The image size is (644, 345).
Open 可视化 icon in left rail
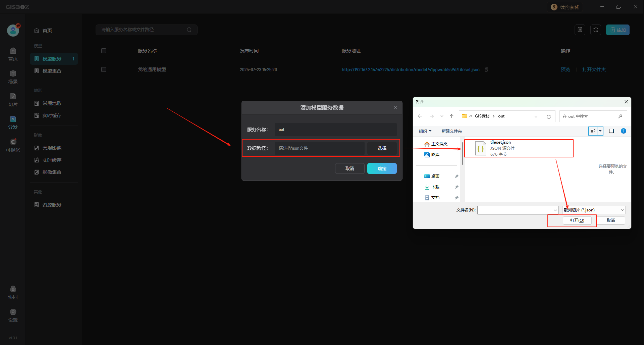[13, 145]
